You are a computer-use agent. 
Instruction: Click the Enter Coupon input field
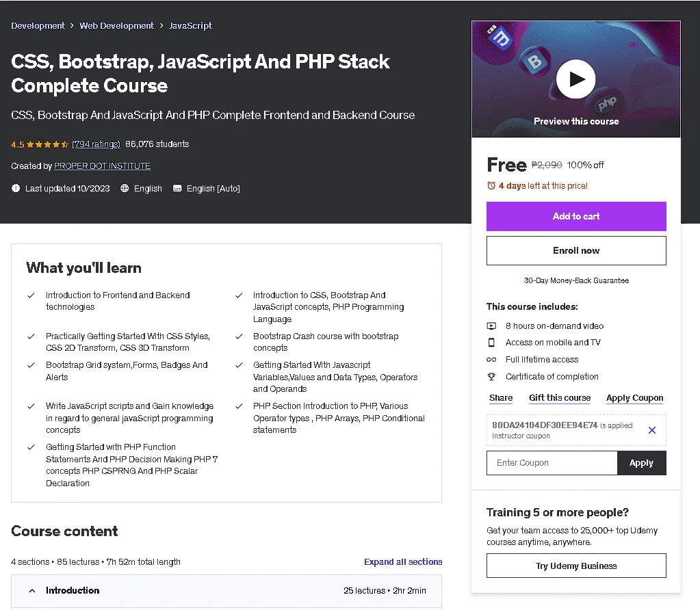(552, 463)
